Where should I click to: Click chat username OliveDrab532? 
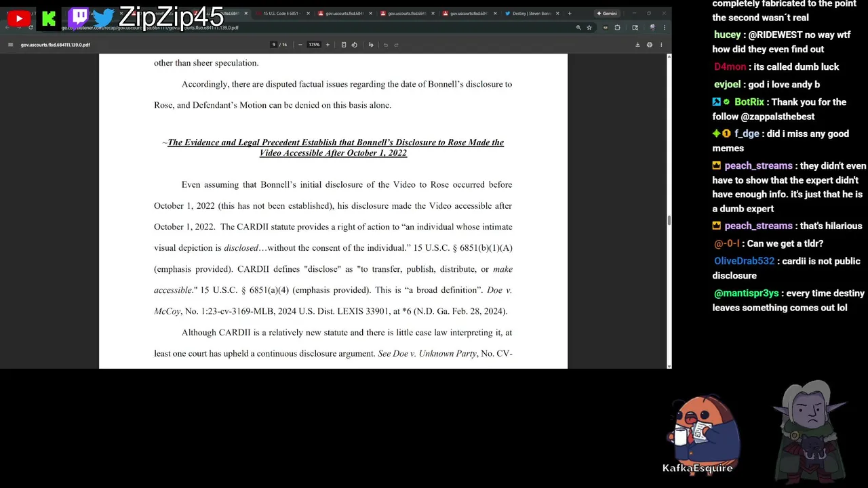[x=744, y=262]
